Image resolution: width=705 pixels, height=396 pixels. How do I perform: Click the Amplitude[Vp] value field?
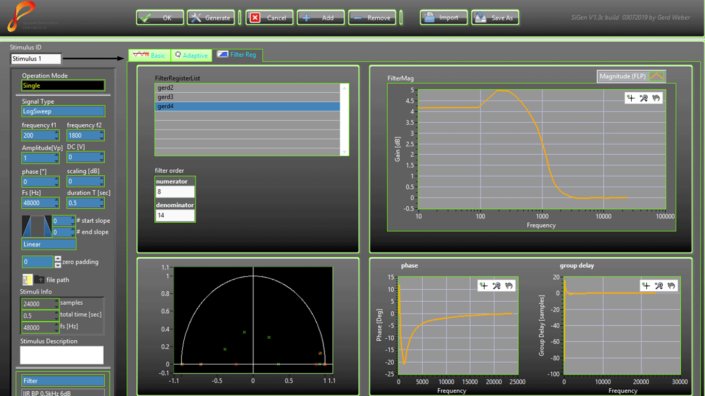point(38,158)
